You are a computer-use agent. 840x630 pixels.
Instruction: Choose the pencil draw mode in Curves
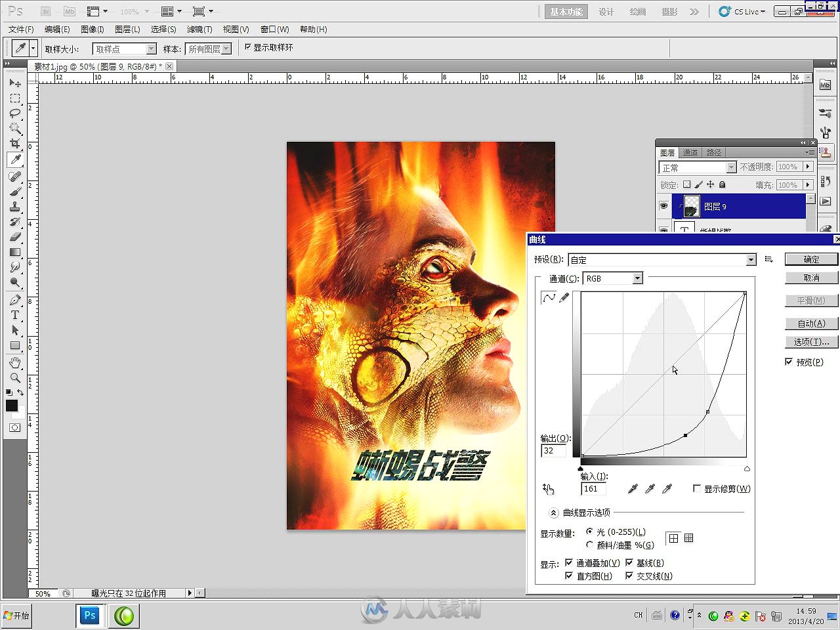point(564,298)
